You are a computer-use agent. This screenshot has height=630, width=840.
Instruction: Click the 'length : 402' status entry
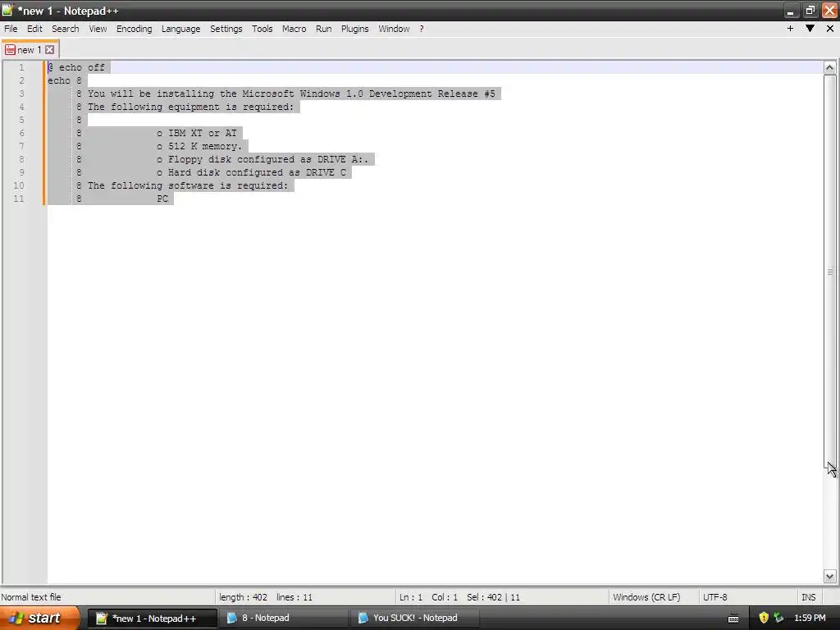pos(243,597)
